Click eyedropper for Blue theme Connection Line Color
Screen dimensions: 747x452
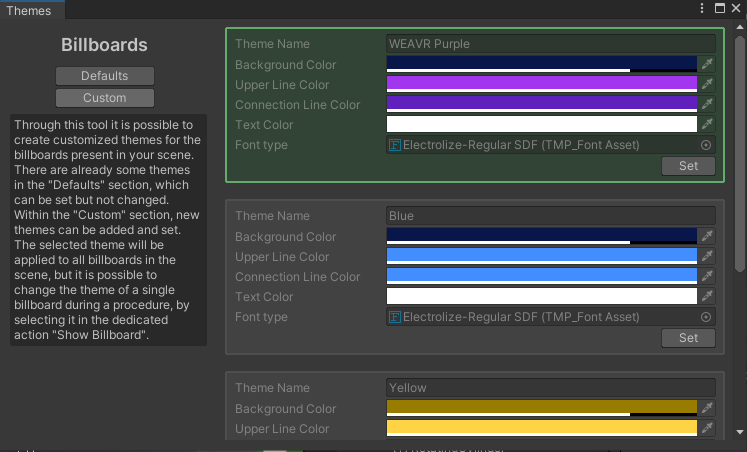[x=707, y=276]
